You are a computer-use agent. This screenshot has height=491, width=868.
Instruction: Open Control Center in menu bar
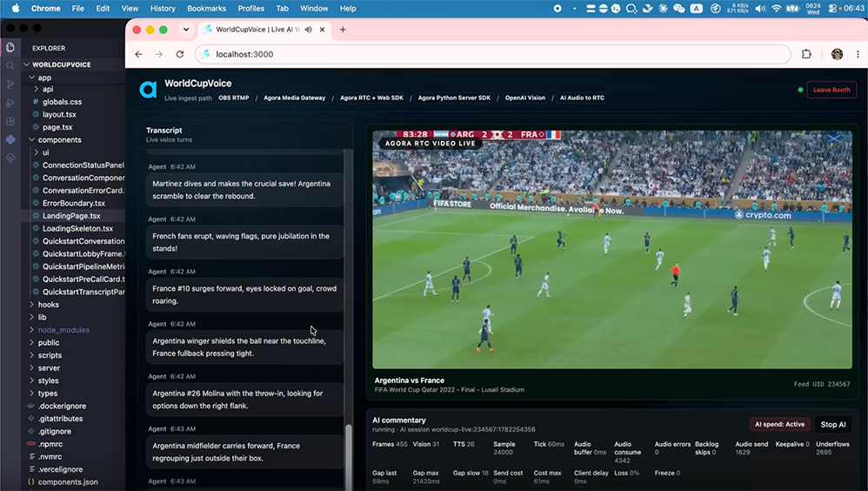[832, 9]
